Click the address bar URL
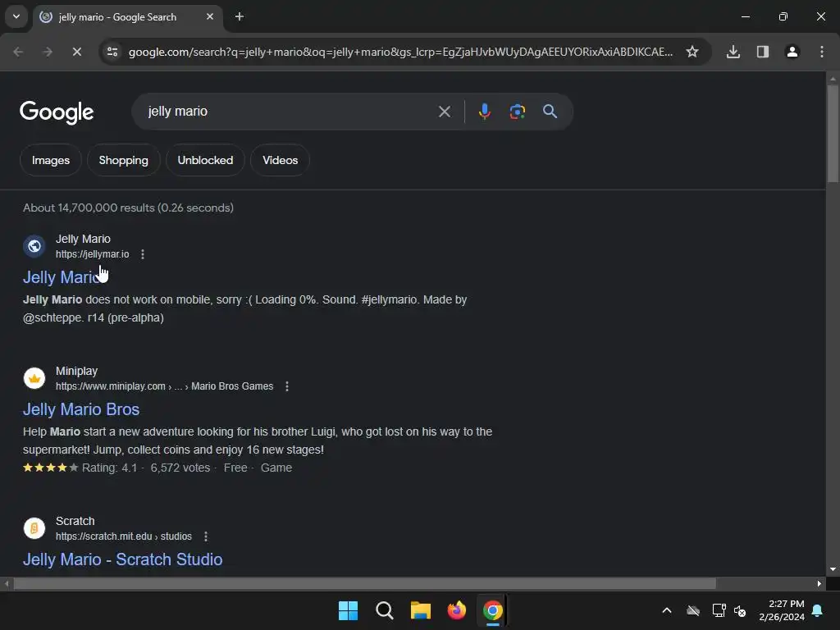Viewport: 840px width, 630px height. pyautogui.click(x=400, y=52)
